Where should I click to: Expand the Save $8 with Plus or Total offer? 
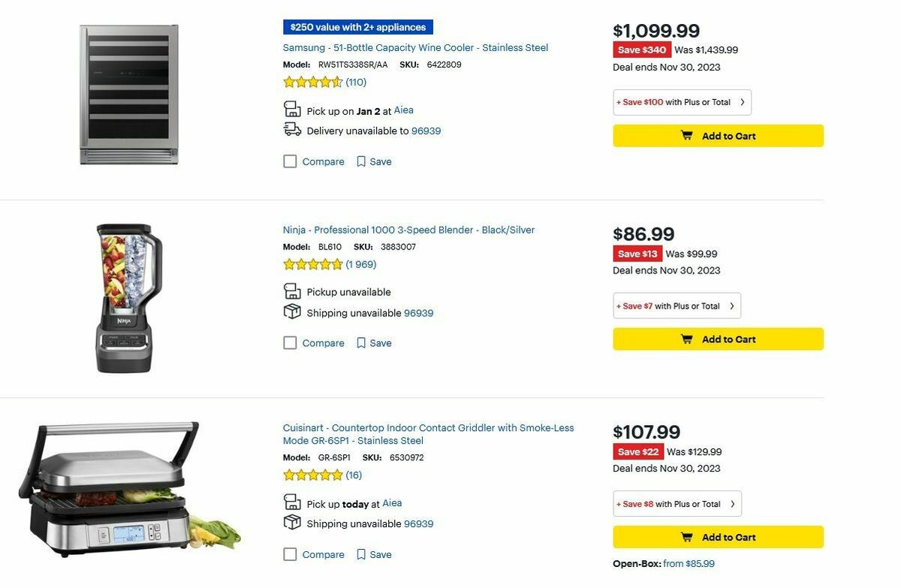[676, 503]
